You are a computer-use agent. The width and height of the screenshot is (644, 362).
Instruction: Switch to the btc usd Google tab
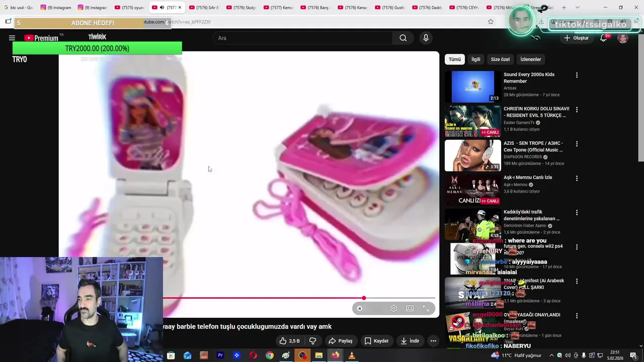18,8
